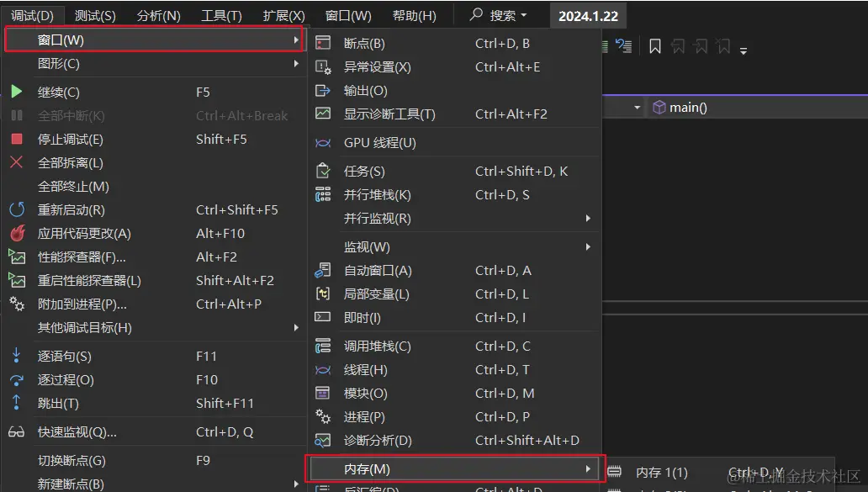
Task: Click the Immediate window icon
Action: click(x=323, y=317)
